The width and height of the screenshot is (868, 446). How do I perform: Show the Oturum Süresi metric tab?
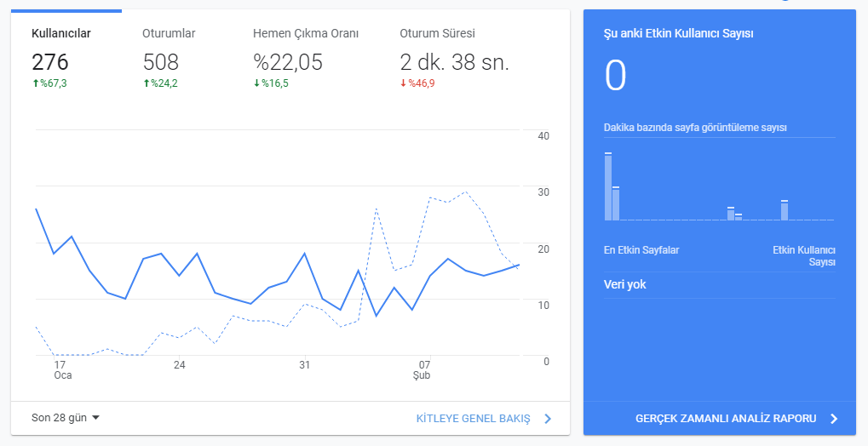454,58
